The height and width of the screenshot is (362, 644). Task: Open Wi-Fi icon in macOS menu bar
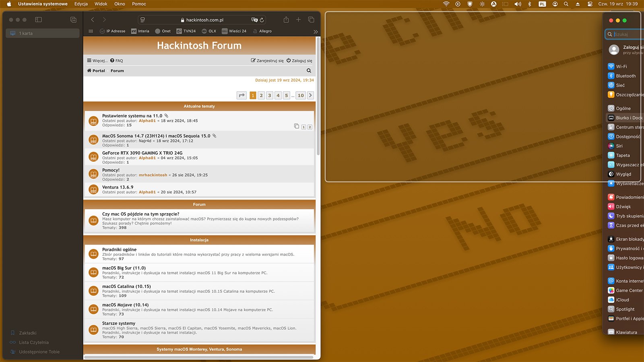tap(446, 4)
